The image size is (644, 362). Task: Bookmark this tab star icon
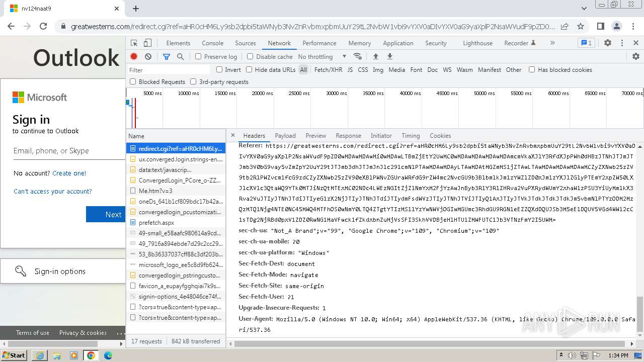[581, 27]
